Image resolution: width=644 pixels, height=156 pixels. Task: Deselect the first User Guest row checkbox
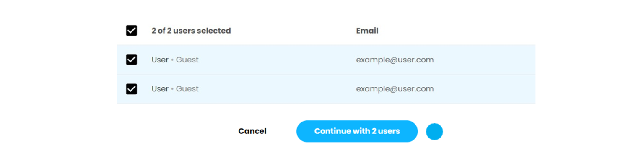132,60
